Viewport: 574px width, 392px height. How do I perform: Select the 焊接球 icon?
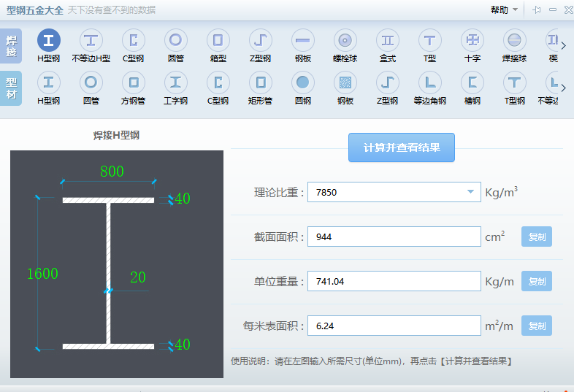point(514,40)
